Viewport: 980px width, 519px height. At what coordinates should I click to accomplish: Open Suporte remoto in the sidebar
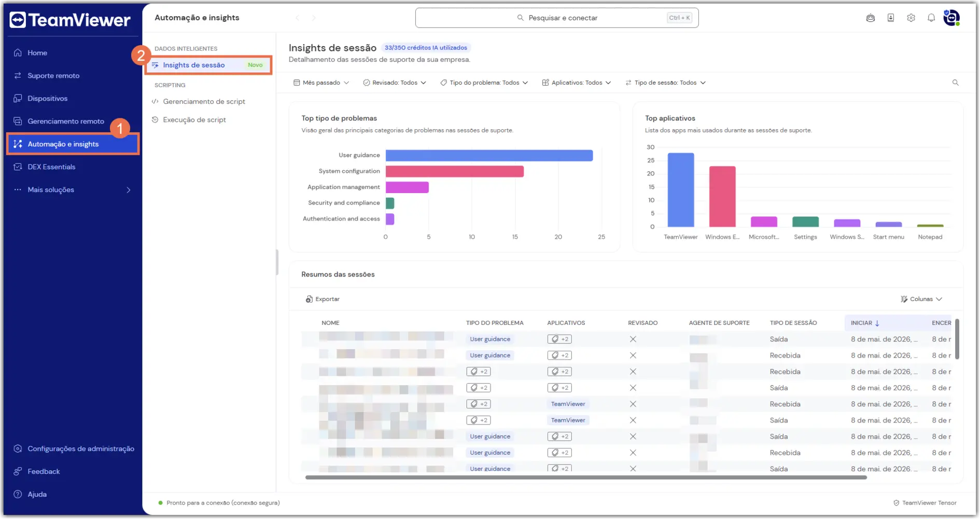coord(73,75)
